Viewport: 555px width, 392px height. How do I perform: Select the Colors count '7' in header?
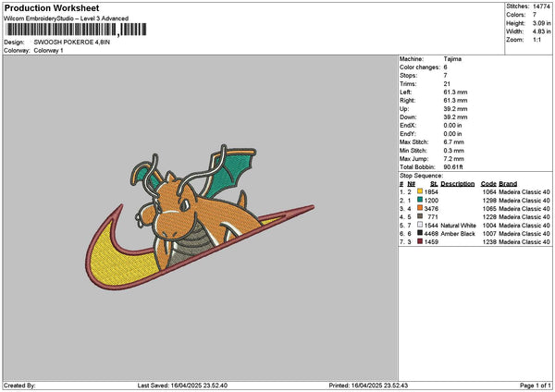click(535, 15)
